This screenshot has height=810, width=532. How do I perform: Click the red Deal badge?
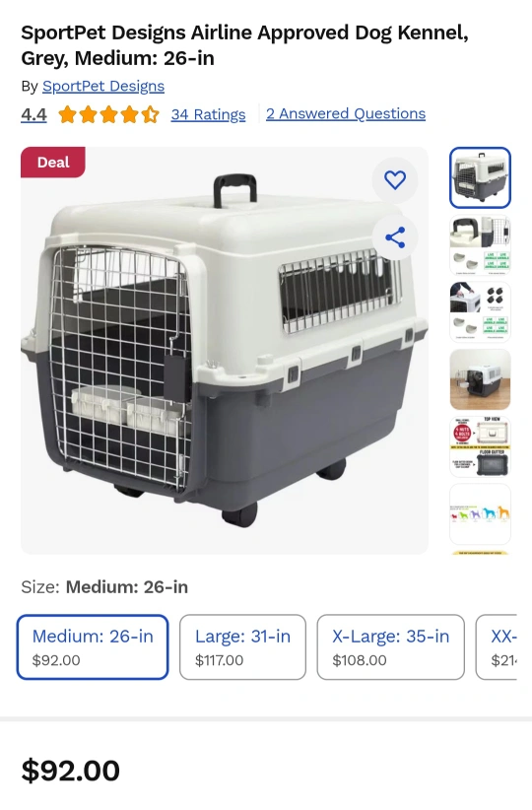53,163
